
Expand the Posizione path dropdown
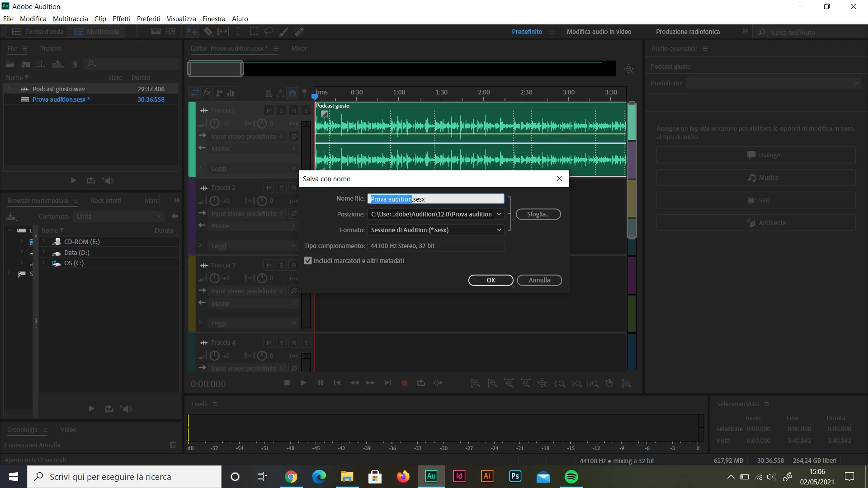(x=499, y=214)
